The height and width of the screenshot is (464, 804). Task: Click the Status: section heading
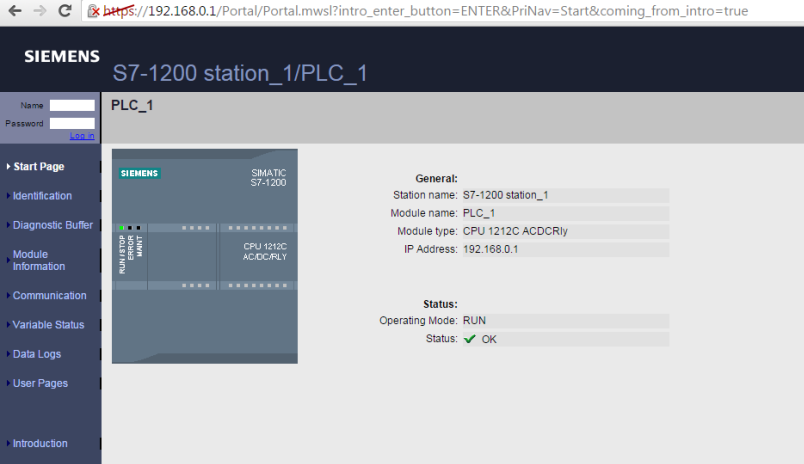tap(440, 304)
